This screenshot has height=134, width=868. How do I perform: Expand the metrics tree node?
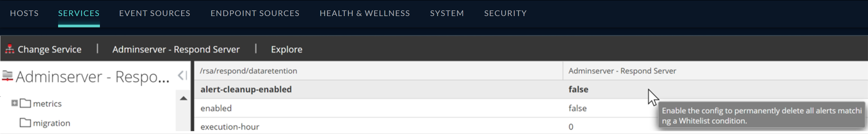14,103
